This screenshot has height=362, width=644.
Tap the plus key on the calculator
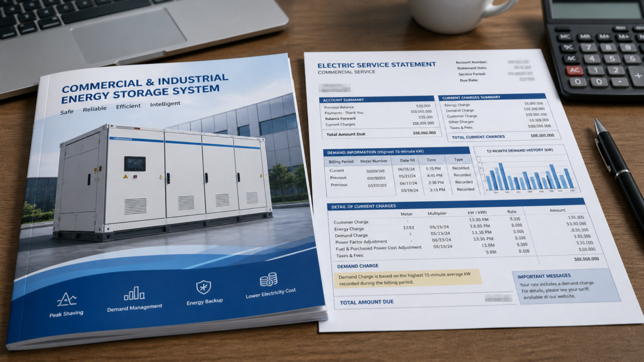coord(637,77)
